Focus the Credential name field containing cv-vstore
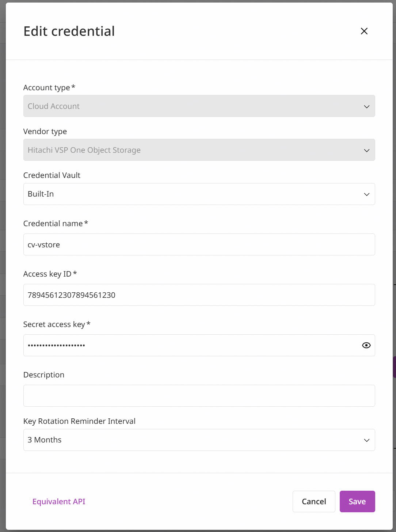Viewport: 396px width, 532px height. click(x=199, y=244)
